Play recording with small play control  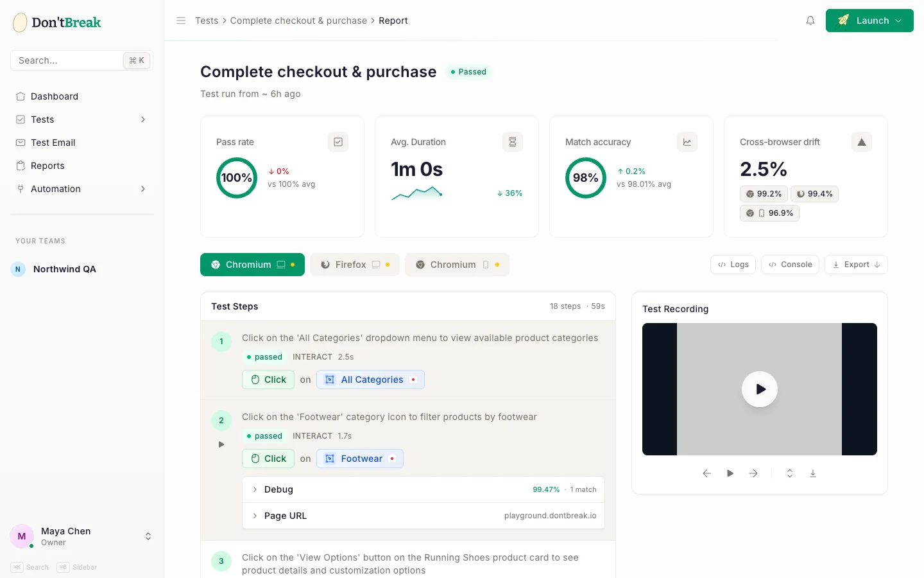pyautogui.click(x=730, y=473)
